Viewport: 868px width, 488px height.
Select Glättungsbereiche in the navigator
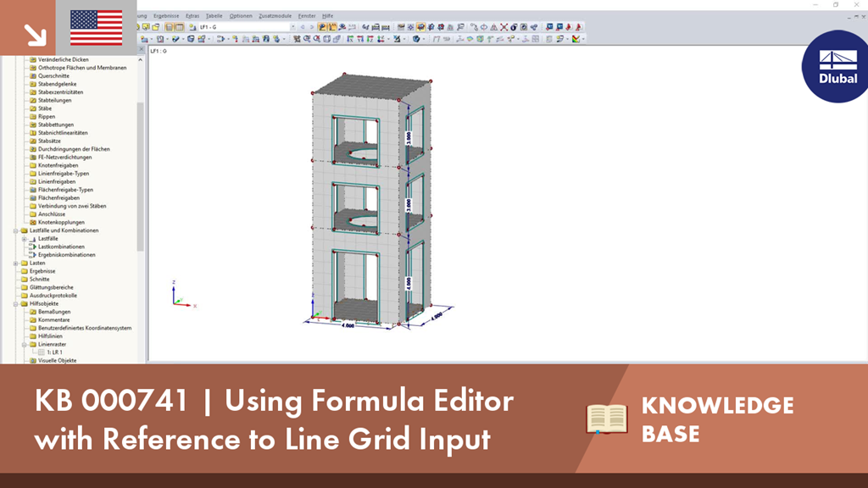[51, 288]
